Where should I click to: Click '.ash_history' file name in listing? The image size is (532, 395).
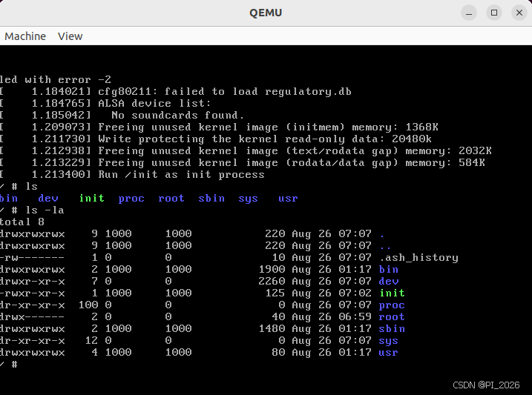419,258
